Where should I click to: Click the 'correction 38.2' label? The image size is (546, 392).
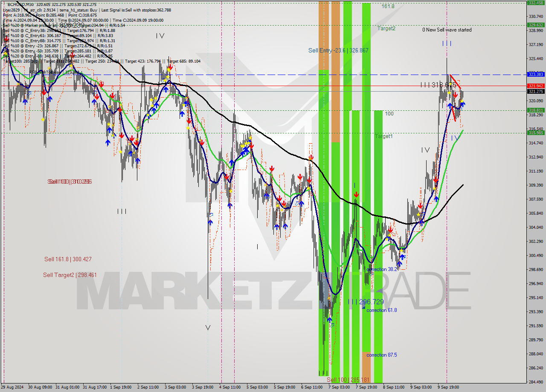[382, 269]
